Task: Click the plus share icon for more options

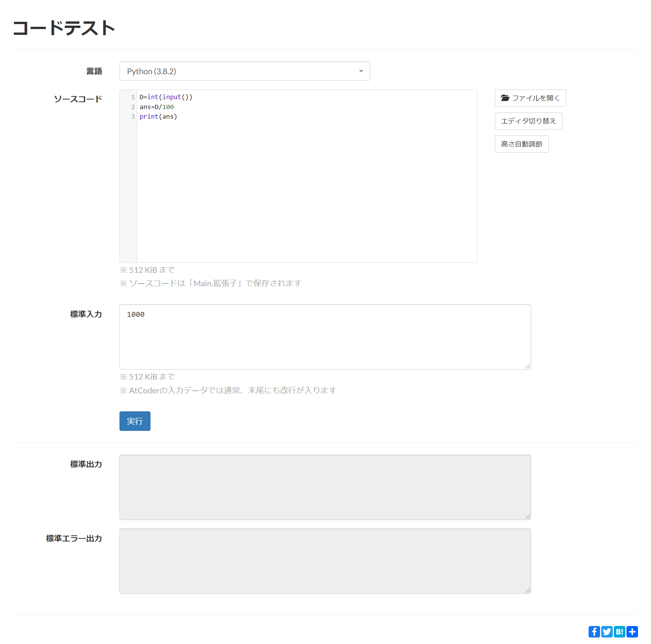Action: click(632, 632)
